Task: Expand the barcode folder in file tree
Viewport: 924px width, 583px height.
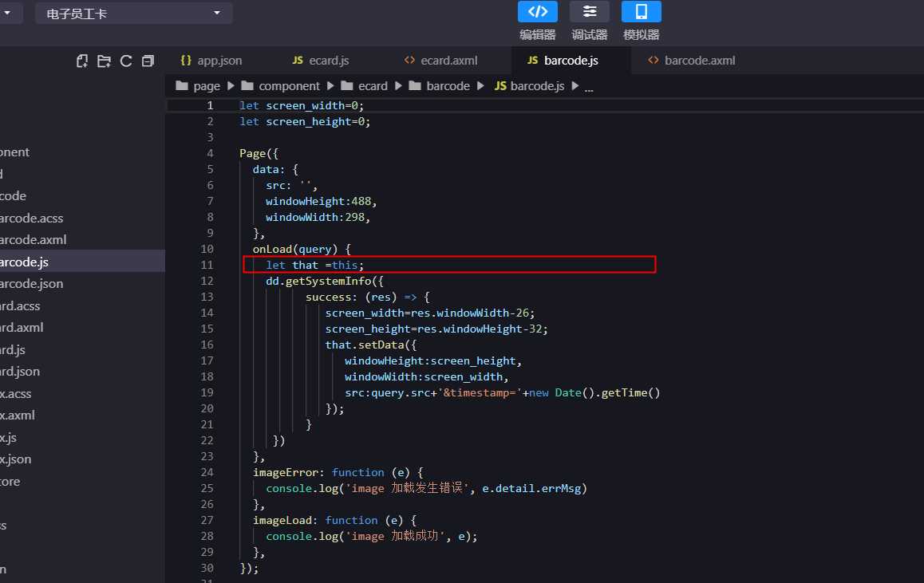Action: click(13, 195)
